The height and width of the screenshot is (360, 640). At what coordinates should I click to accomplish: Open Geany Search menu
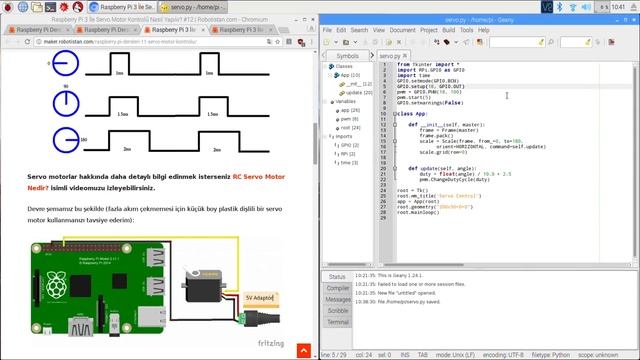click(x=359, y=30)
